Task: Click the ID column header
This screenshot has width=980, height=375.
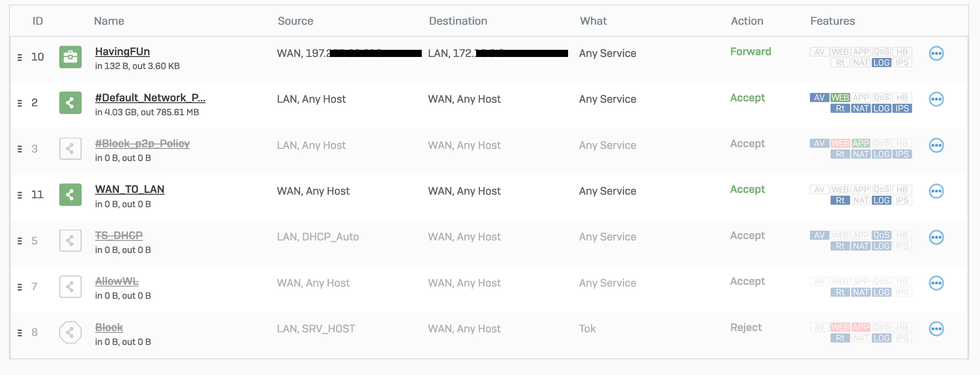Action: pyautogui.click(x=38, y=21)
